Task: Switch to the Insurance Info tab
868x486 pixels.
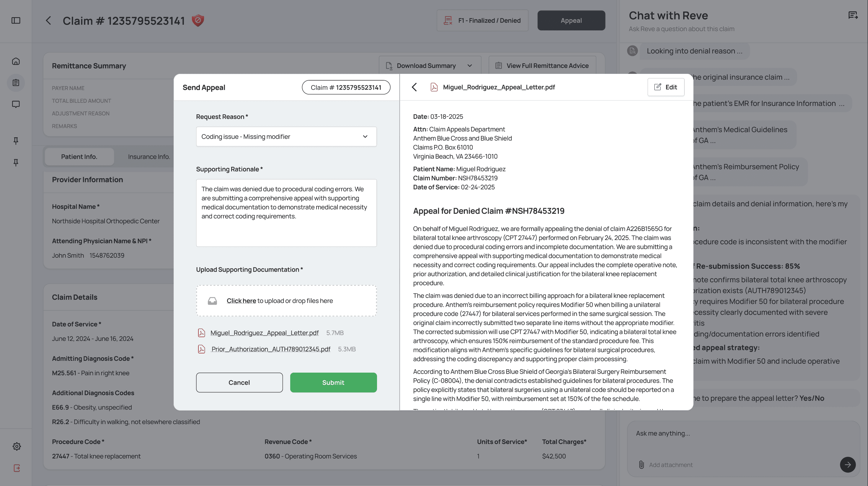Action: coord(149,156)
